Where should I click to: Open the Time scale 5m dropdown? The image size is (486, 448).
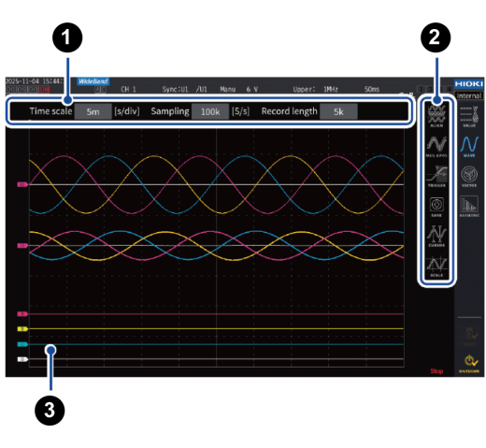click(x=93, y=111)
